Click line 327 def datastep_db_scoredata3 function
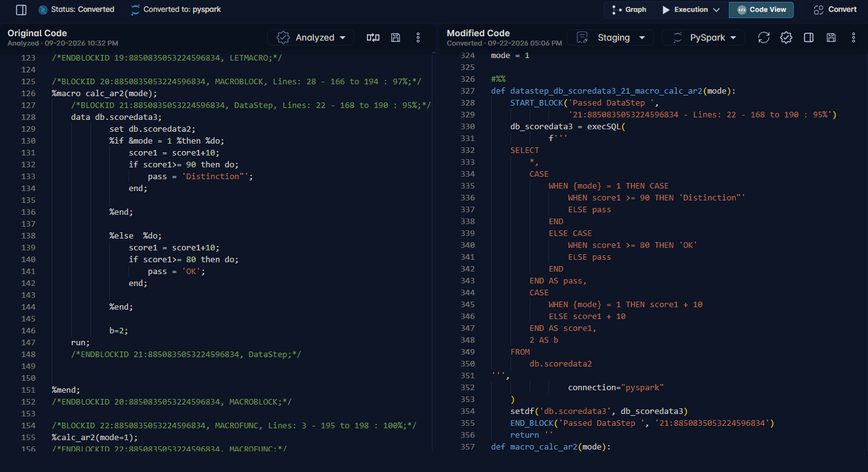This screenshot has width=868, height=472. click(x=613, y=91)
